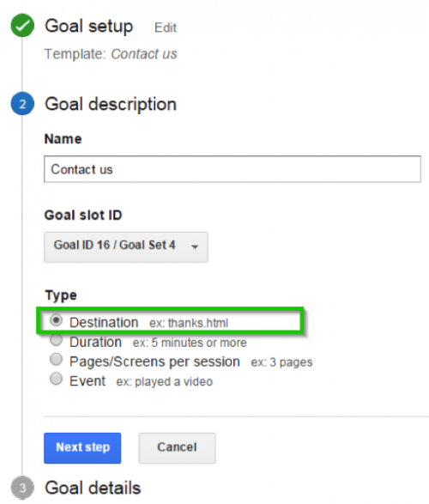Select the Duration goal type radio button
Image resolution: width=429 pixels, height=504 pixels.
click(56, 340)
